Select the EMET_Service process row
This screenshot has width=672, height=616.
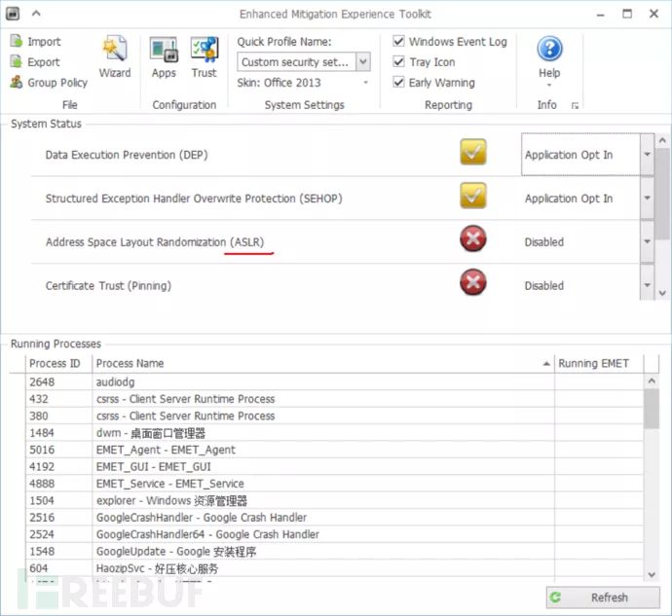(334, 484)
